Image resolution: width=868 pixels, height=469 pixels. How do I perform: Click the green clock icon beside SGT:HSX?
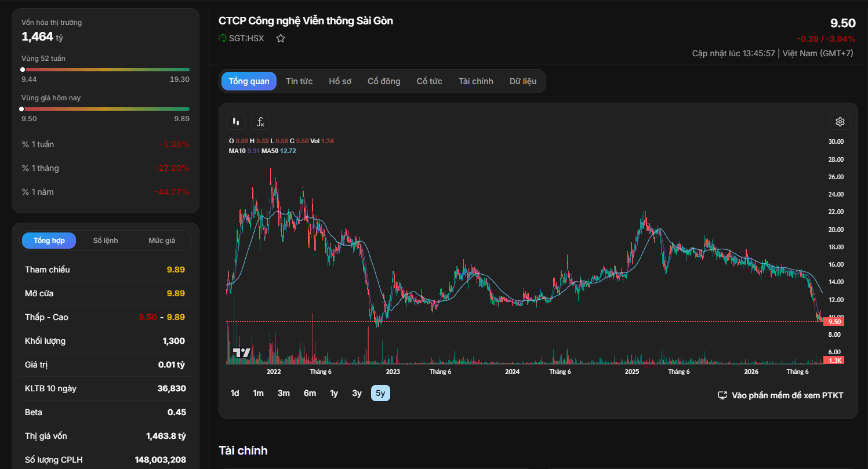[223, 38]
